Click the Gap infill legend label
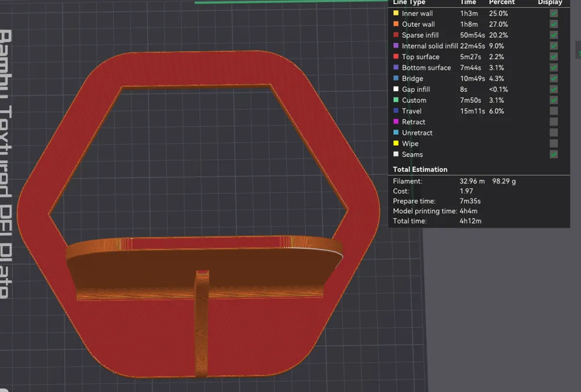The height and width of the screenshot is (392, 581). (x=415, y=89)
